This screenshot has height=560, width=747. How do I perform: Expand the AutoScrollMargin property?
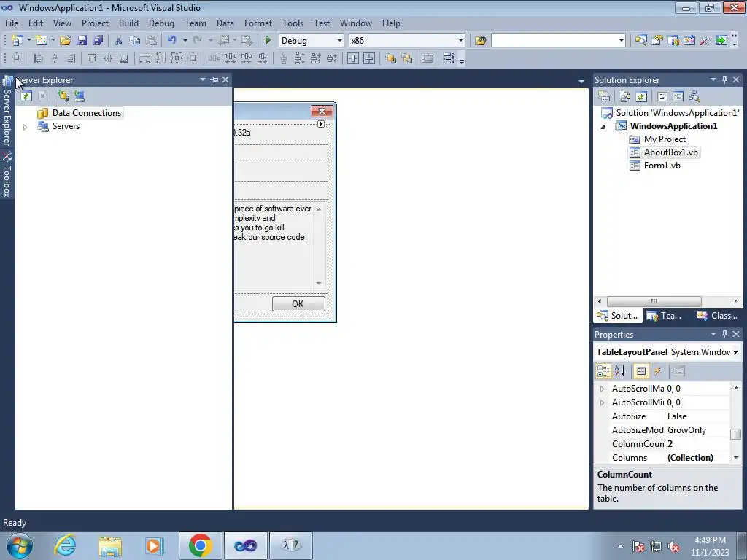click(x=602, y=389)
